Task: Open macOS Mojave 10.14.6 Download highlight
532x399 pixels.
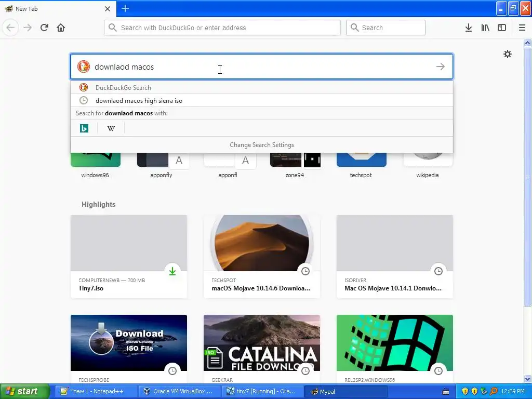Action: click(262, 257)
